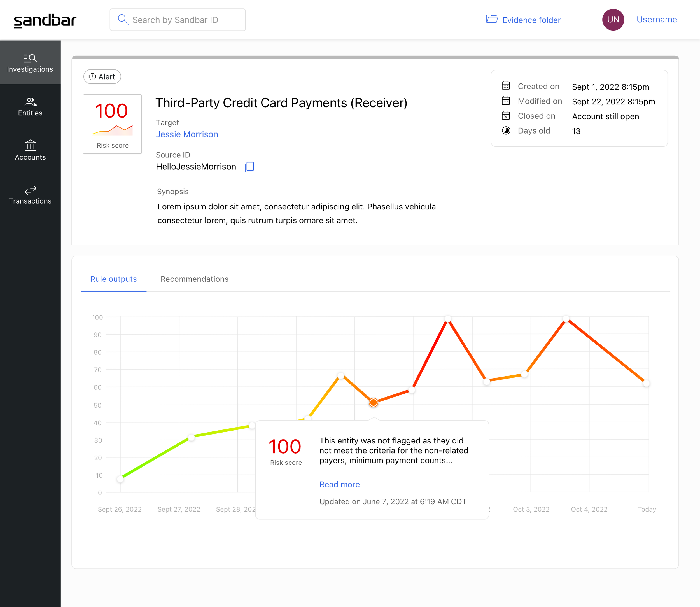Click Read more in the tooltip
Screen dimensions: 700x607
pos(339,484)
